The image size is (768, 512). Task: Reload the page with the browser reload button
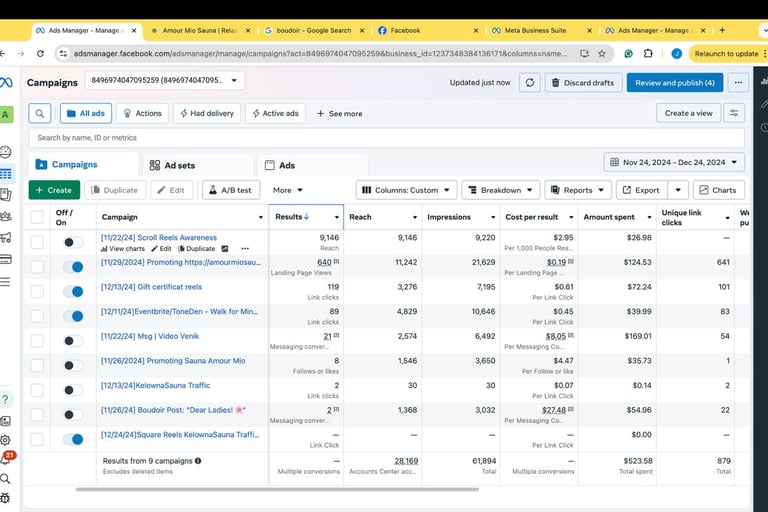(40, 53)
